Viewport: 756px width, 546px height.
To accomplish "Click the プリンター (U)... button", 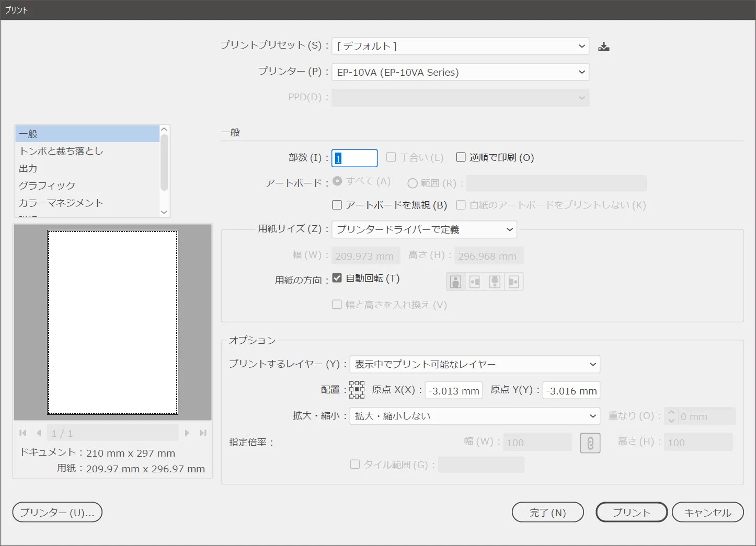I will 58,512.
